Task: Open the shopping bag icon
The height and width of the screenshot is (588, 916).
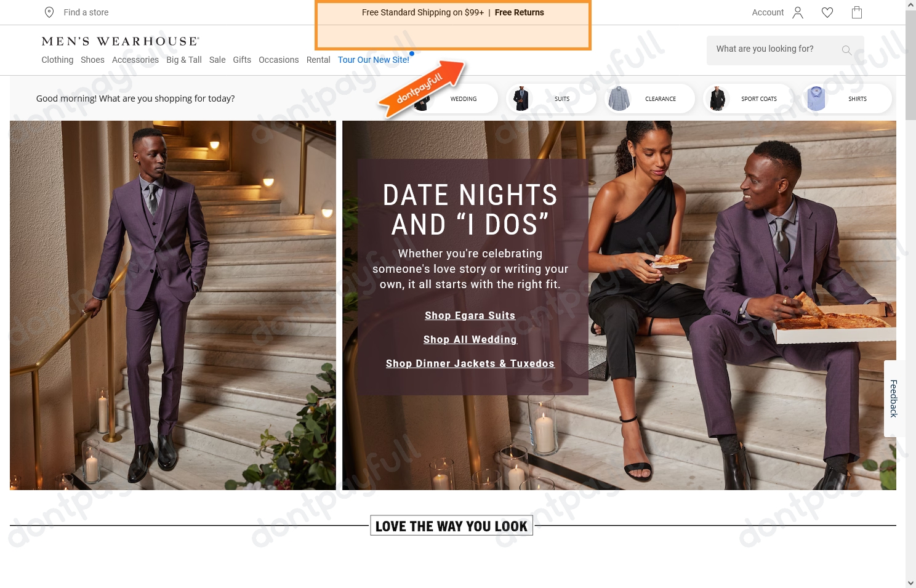Action: 857,12
